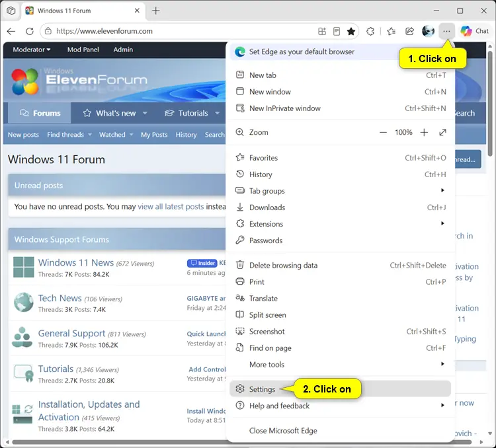Open History from the Edge menu
Image resolution: width=496 pixels, height=448 pixels.
[341, 174]
